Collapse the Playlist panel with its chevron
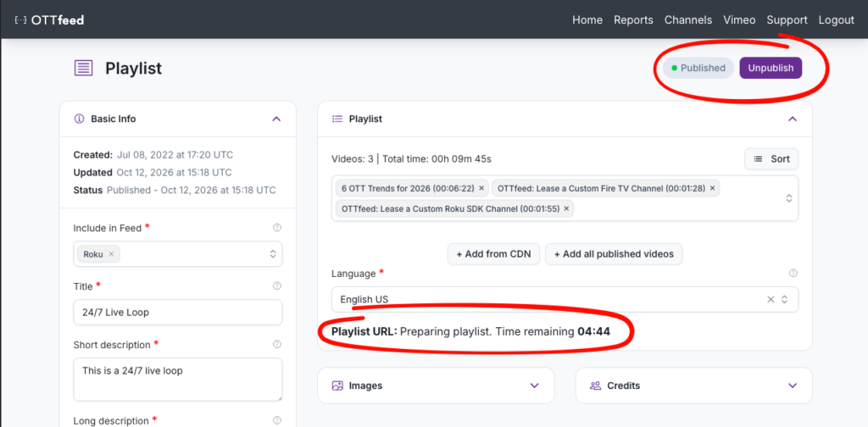This screenshot has width=868, height=427. (793, 119)
